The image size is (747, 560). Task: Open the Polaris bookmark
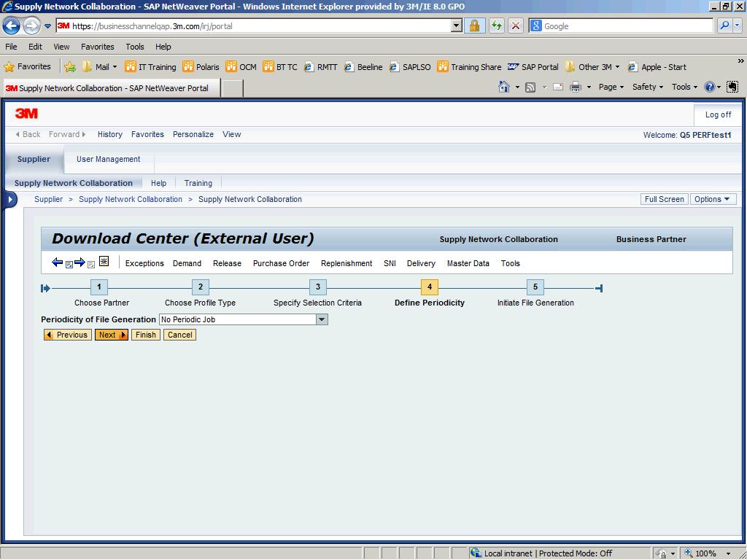[201, 67]
